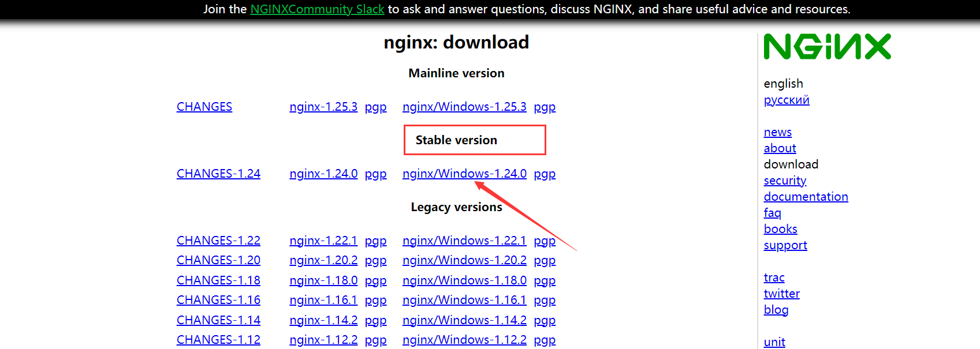This screenshot has width=980, height=349.
Task: Open the twitter link
Action: pyautogui.click(x=781, y=294)
